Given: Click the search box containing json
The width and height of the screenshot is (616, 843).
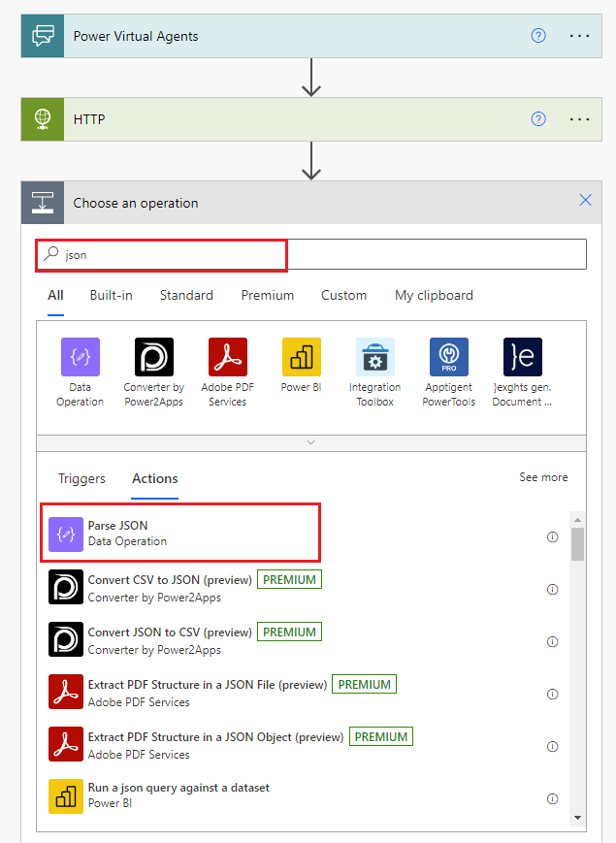Looking at the screenshot, I should point(310,255).
